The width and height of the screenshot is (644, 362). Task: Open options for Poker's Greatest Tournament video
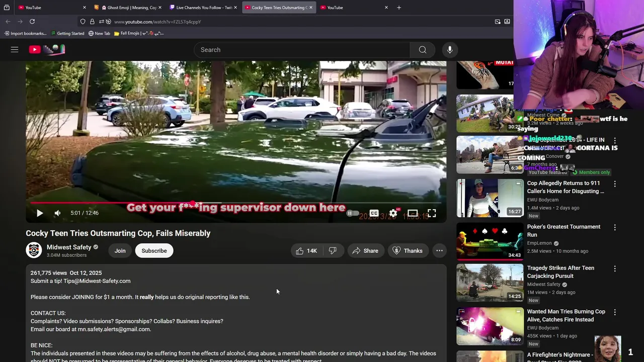point(615,227)
